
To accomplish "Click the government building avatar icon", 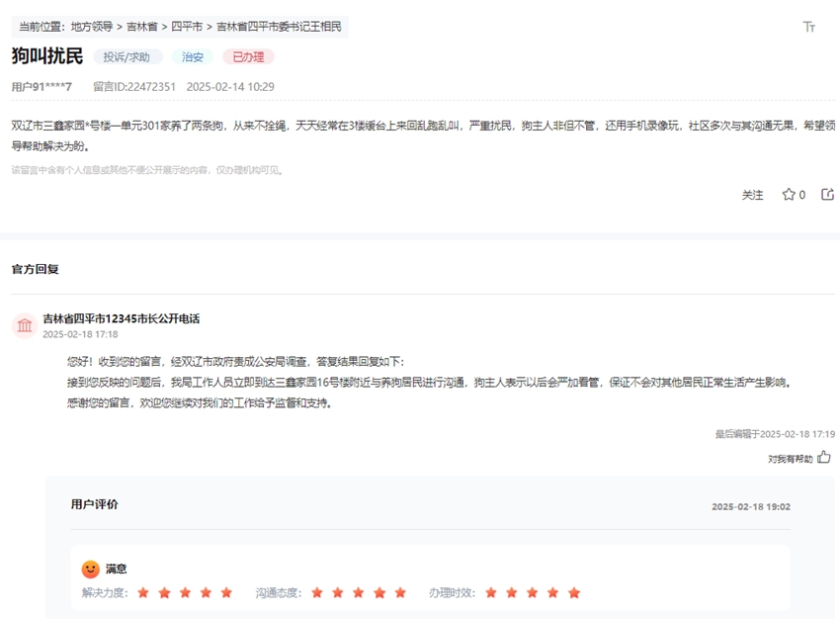I will (x=24, y=321).
